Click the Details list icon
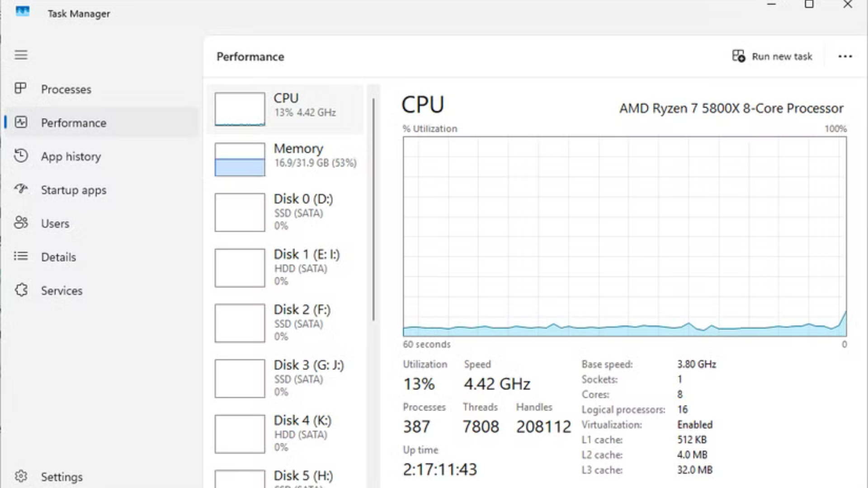This screenshot has width=868, height=488. (21, 257)
